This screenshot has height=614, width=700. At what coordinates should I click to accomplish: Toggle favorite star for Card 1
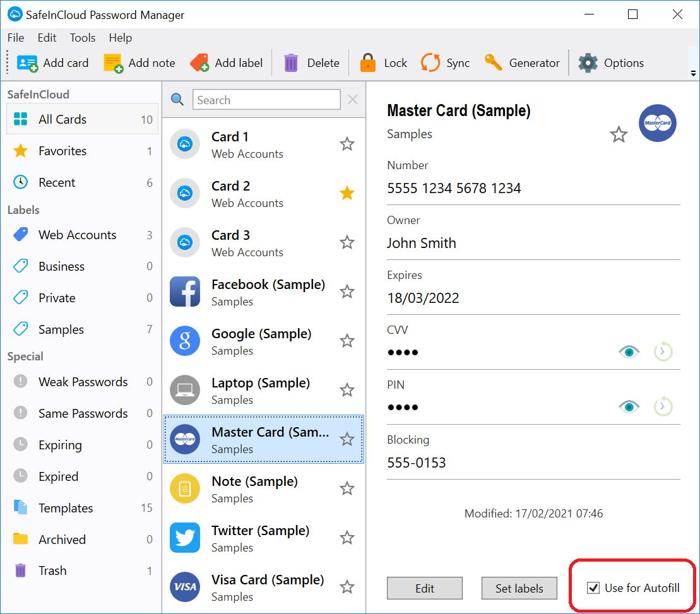347,144
